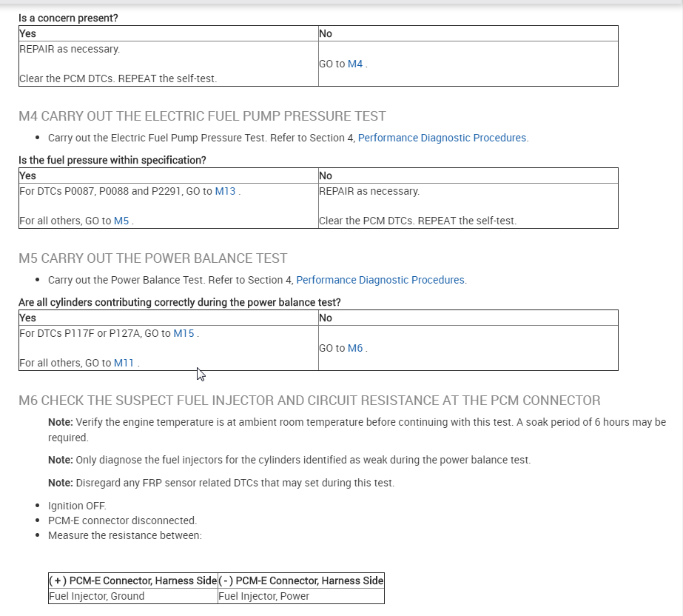Click the (-) PCM-E Connector header cell
The width and height of the screenshot is (683, 616).
(x=301, y=580)
